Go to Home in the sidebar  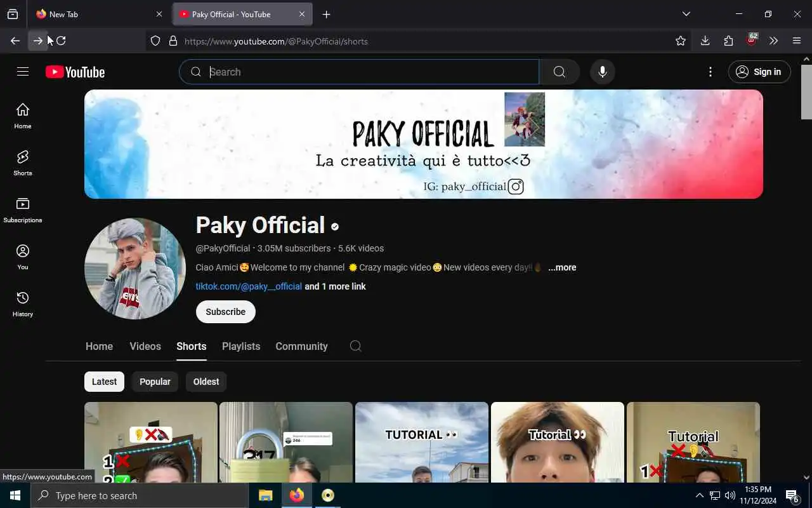[x=23, y=116]
